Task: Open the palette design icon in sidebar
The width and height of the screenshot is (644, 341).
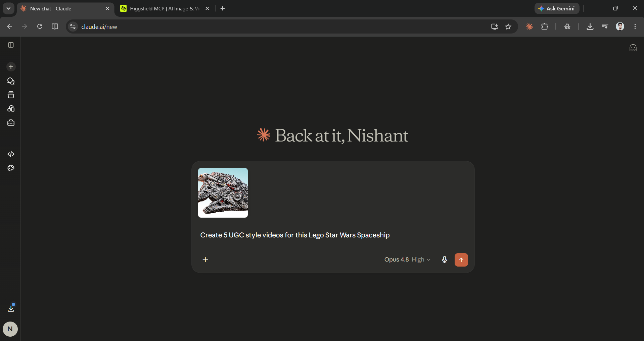Action: (x=11, y=168)
